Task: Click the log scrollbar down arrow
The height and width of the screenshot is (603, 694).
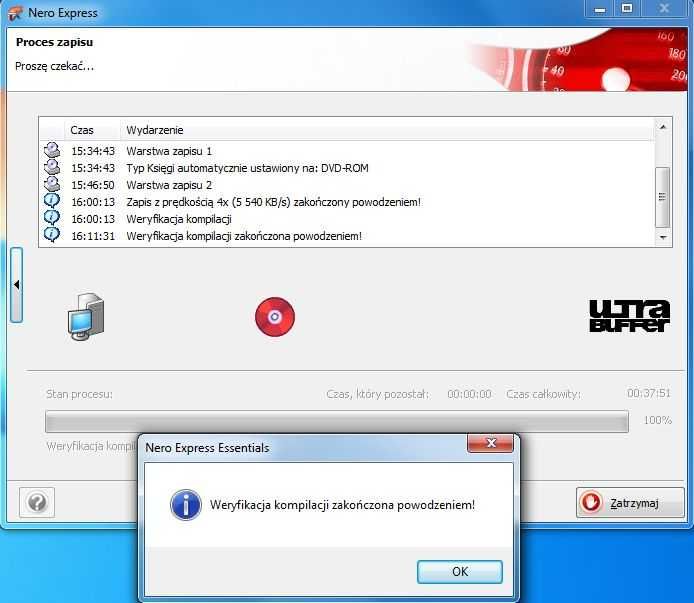Action: click(x=663, y=237)
